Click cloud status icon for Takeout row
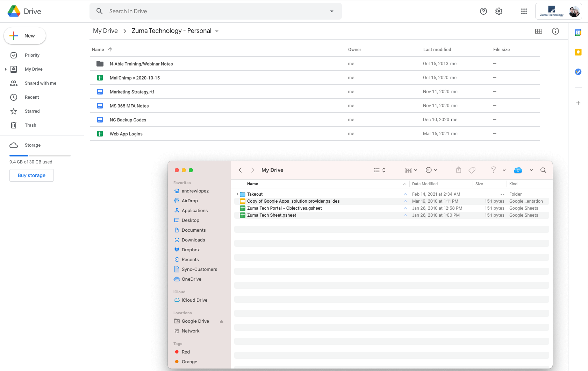Viewport: 588px width, 371px height. click(x=406, y=194)
